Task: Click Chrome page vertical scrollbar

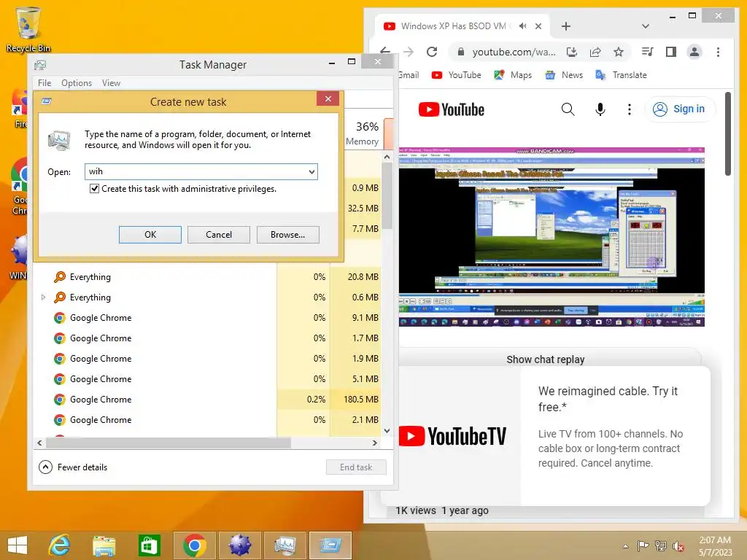Action: (727, 134)
